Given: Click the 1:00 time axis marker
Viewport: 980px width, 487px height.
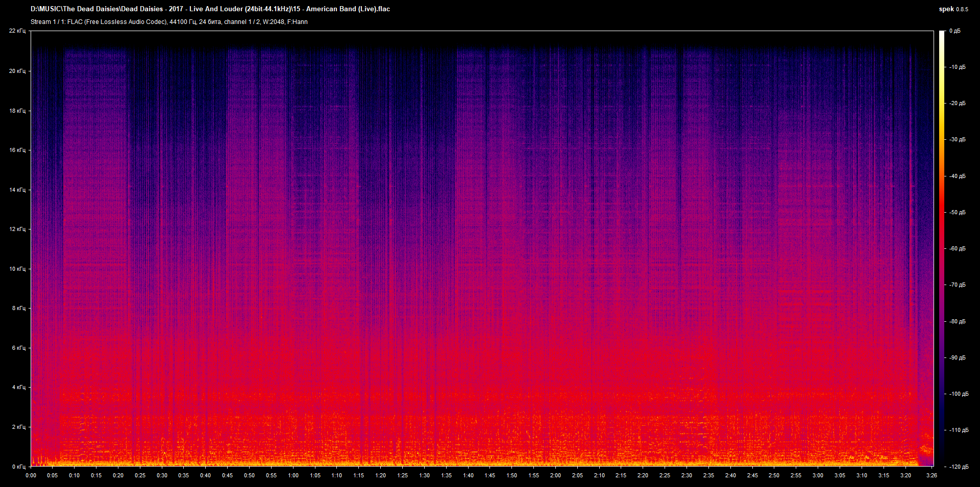Looking at the screenshot, I should tap(293, 475).
